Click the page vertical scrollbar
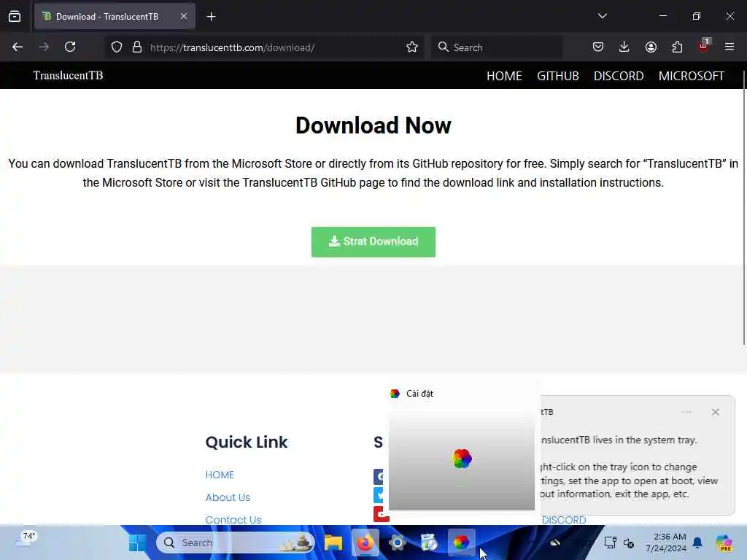Viewport: 747px width, 560px height. pos(743,208)
